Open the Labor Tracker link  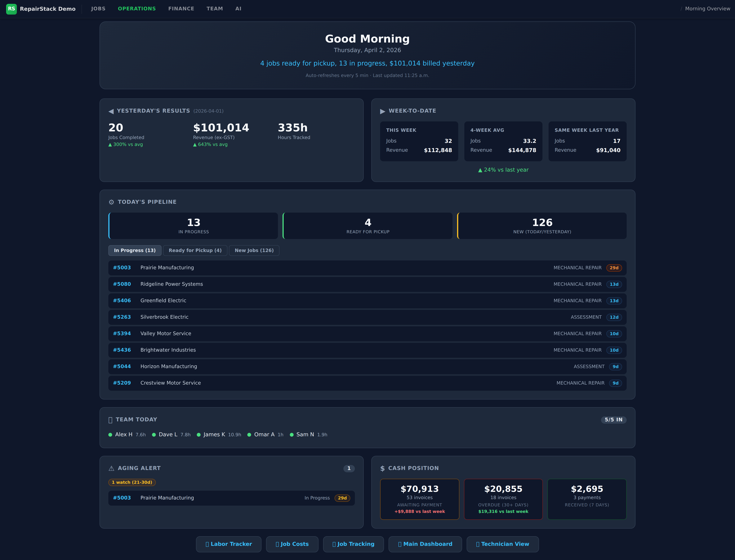click(x=229, y=544)
